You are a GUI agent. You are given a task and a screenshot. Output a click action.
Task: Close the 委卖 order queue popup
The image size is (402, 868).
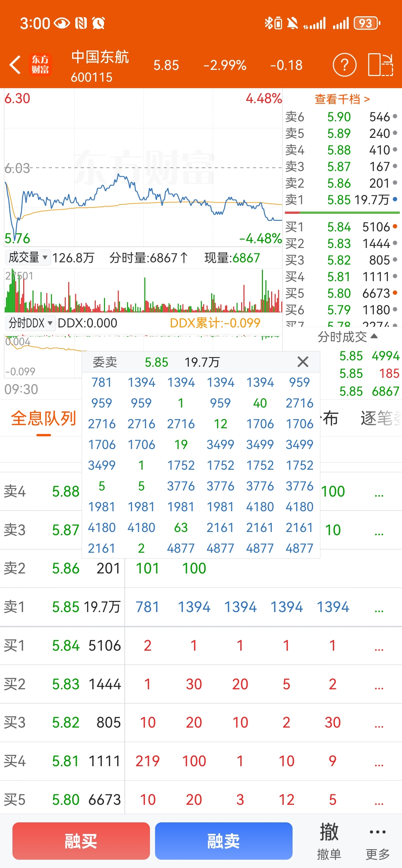click(302, 362)
